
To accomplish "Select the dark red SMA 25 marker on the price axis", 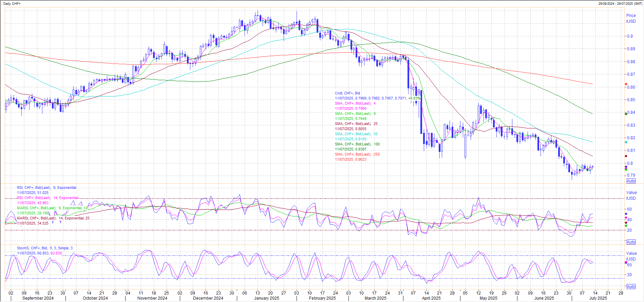I will [626, 156].
